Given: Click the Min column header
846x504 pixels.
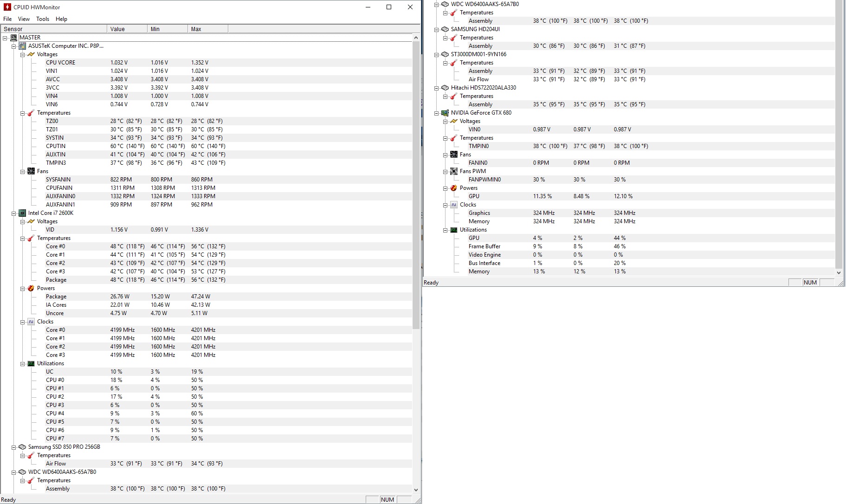Looking at the screenshot, I should [x=168, y=29].
